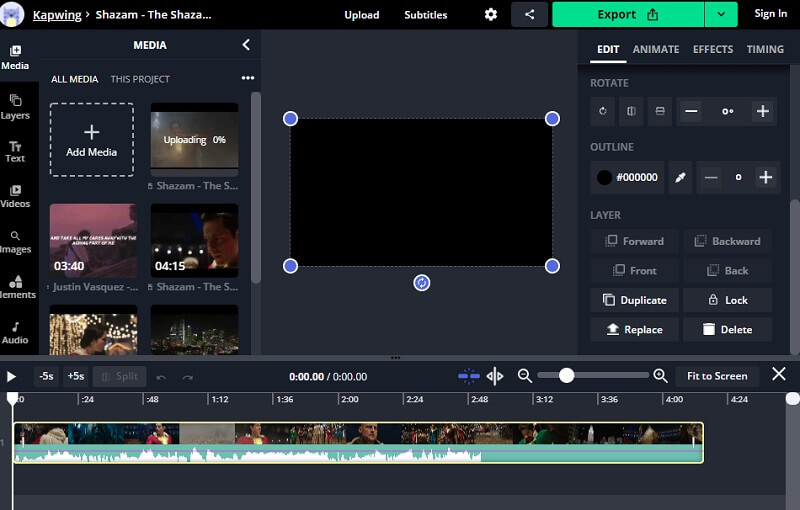This screenshot has height=510, width=800.
Task: Switch to the Effects tab
Action: coord(712,49)
